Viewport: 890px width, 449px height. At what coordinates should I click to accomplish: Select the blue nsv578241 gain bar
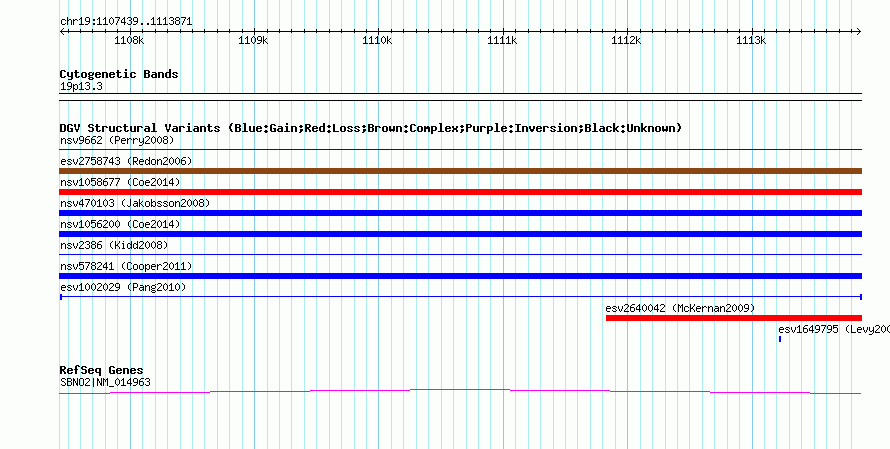coord(460,276)
